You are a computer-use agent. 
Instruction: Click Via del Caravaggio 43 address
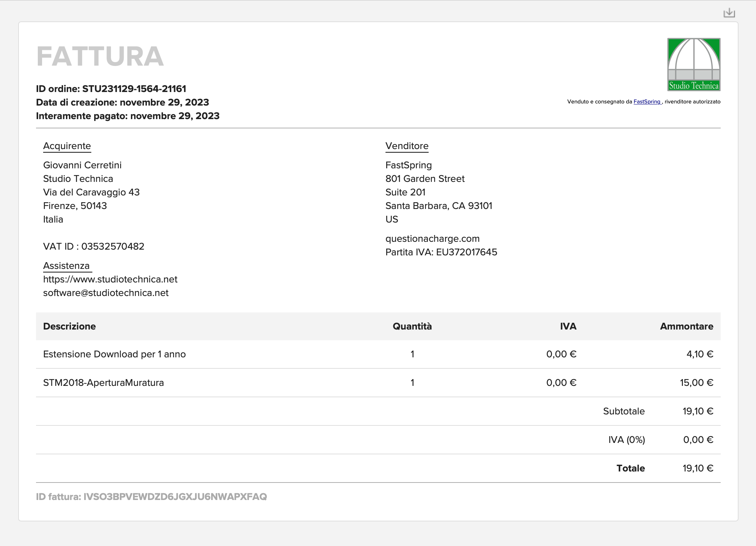[91, 192]
